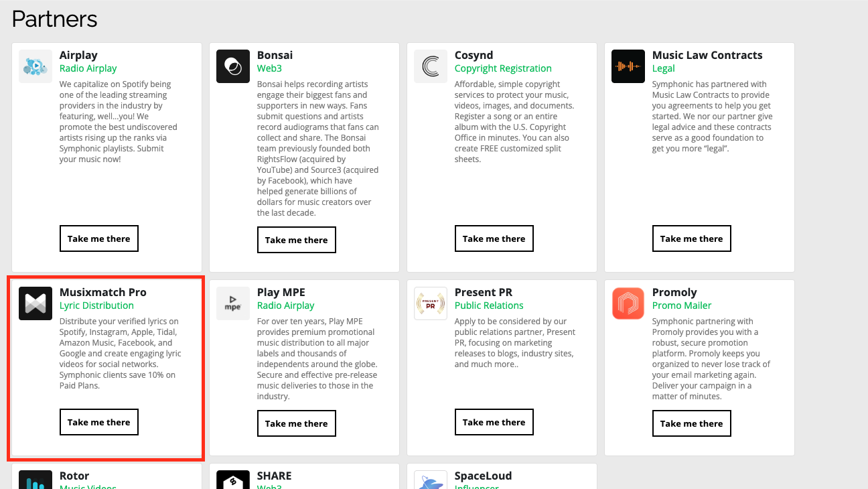Open the Copyright Registration category link
The height and width of the screenshot is (489, 868).
(x=503, y=68)
